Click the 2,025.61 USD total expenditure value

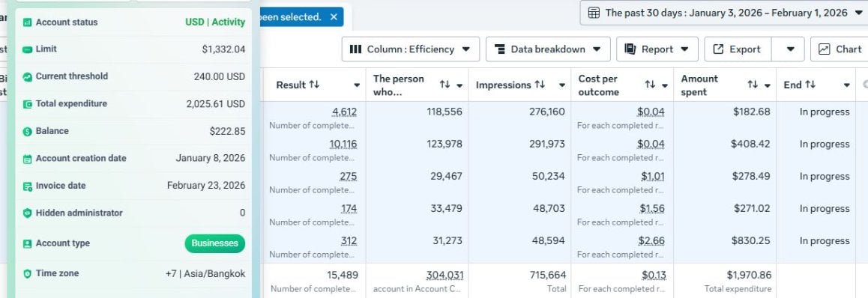tap(216, 104)
